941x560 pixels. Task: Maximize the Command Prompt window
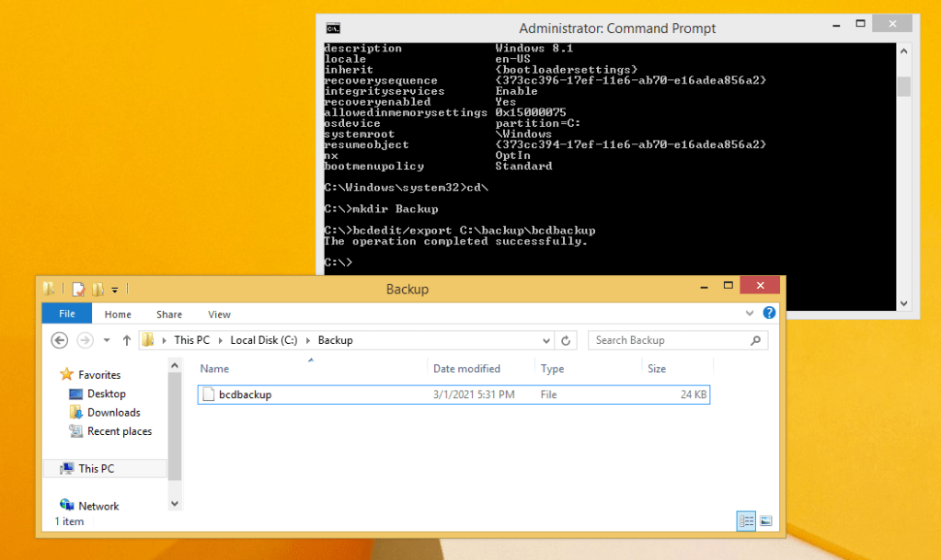(x=860, y=24)
